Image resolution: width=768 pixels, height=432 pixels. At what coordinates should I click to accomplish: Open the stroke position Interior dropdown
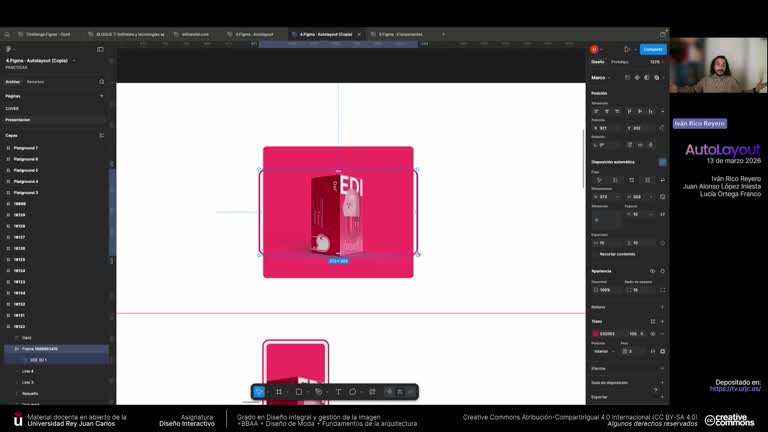click(603, 352)
